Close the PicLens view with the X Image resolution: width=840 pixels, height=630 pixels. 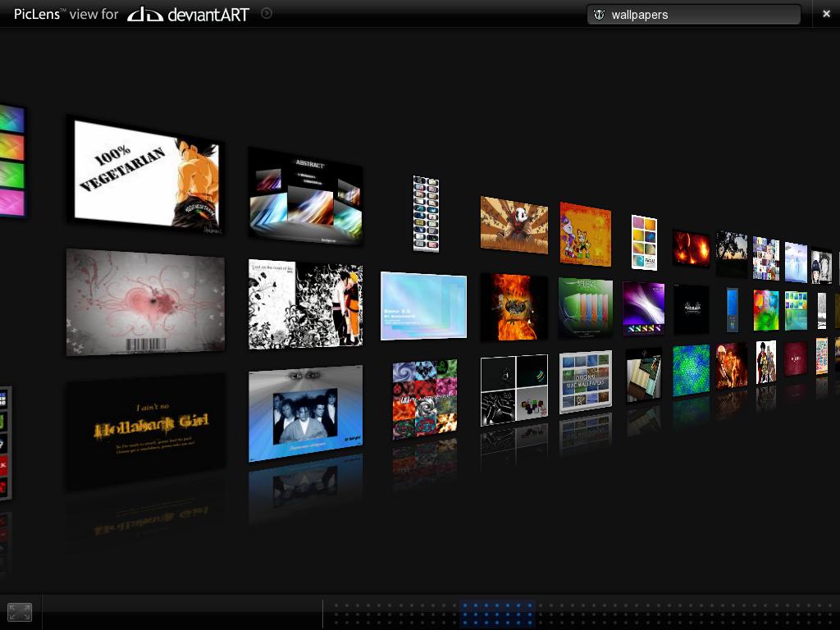click(826, 15)
